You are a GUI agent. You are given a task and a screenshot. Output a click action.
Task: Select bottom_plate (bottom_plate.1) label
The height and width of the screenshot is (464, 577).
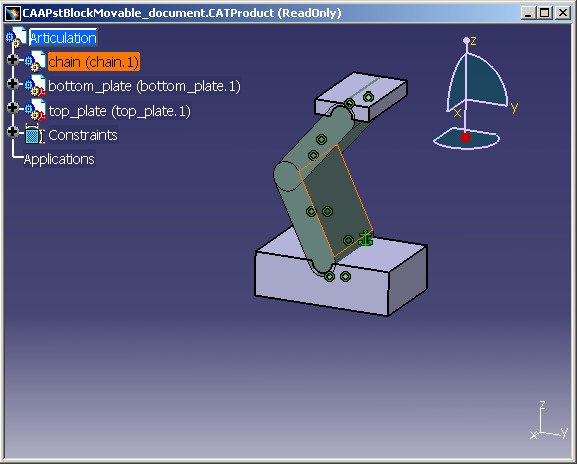[144, 86]
